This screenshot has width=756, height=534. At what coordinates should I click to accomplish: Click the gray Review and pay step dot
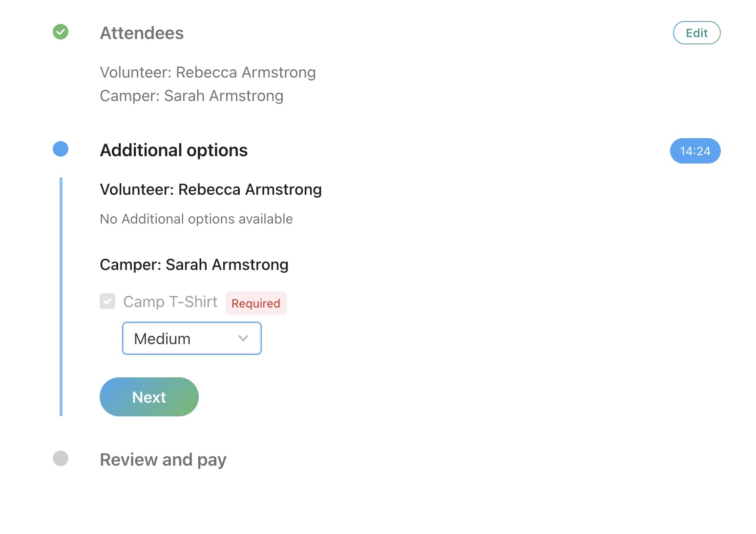tap(61, 459)
